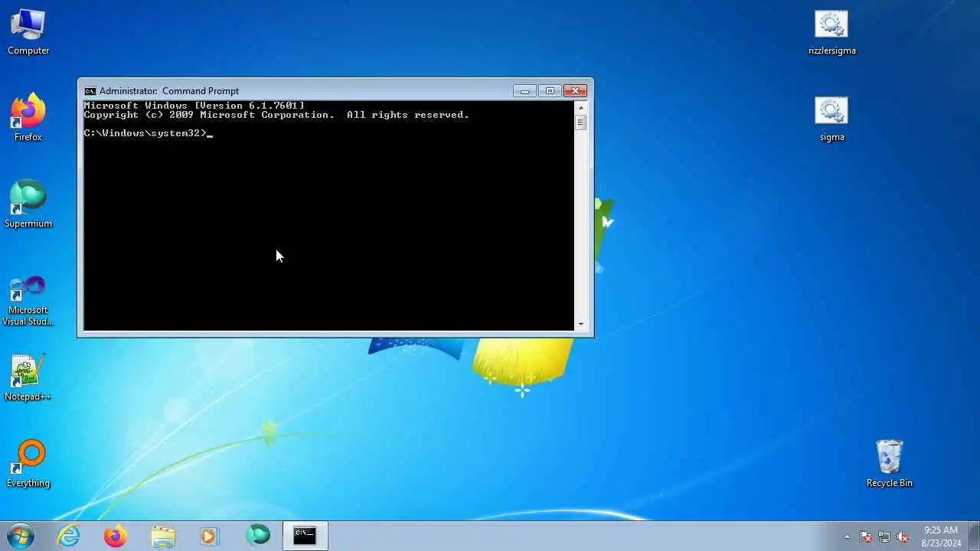Click the Command Prompt scrollbar up arrow
This screenshot has width=980, height=551.
581,107
